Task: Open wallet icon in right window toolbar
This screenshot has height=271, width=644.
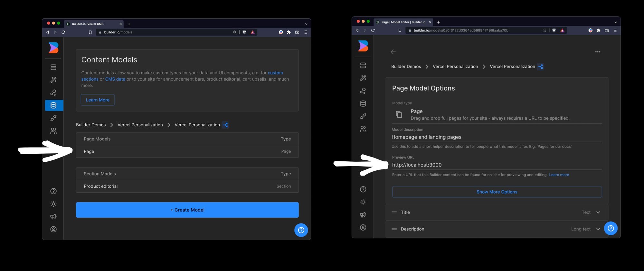Action: point(607,30)
